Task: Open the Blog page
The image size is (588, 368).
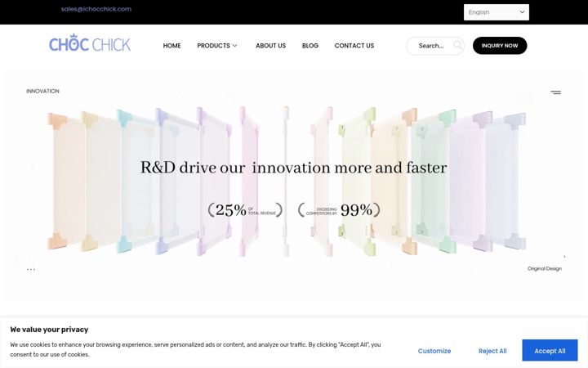Action: pyautogui.click(x=310, y=46)
